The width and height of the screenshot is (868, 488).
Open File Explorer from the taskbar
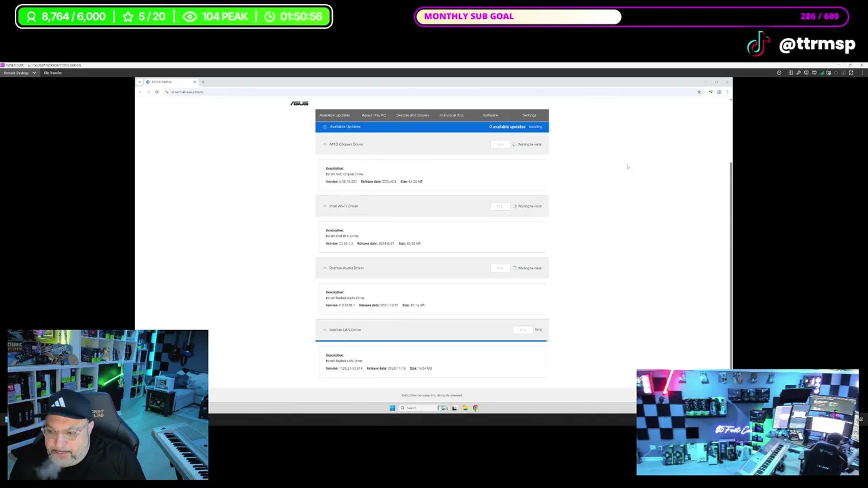(465, 408)
